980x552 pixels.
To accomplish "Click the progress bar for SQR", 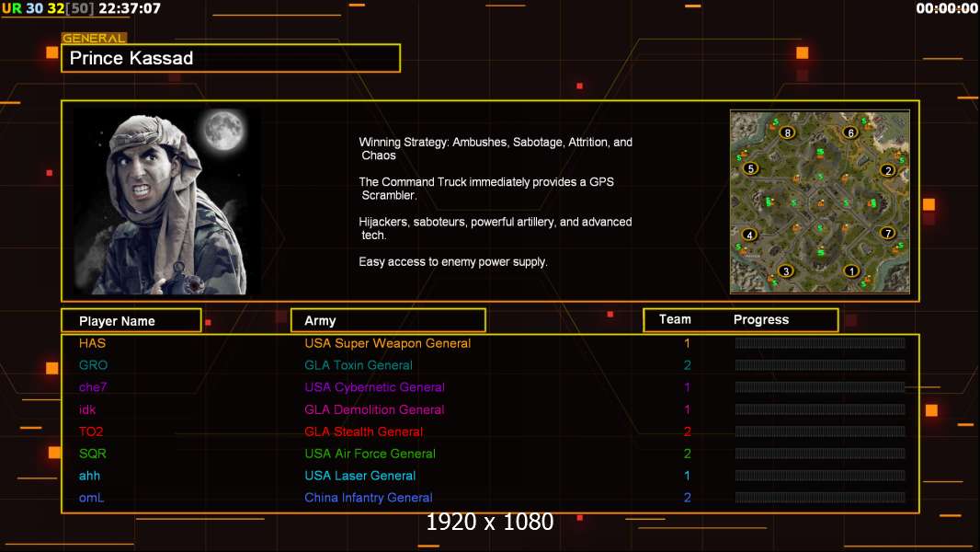I will [x=820, y=454].
